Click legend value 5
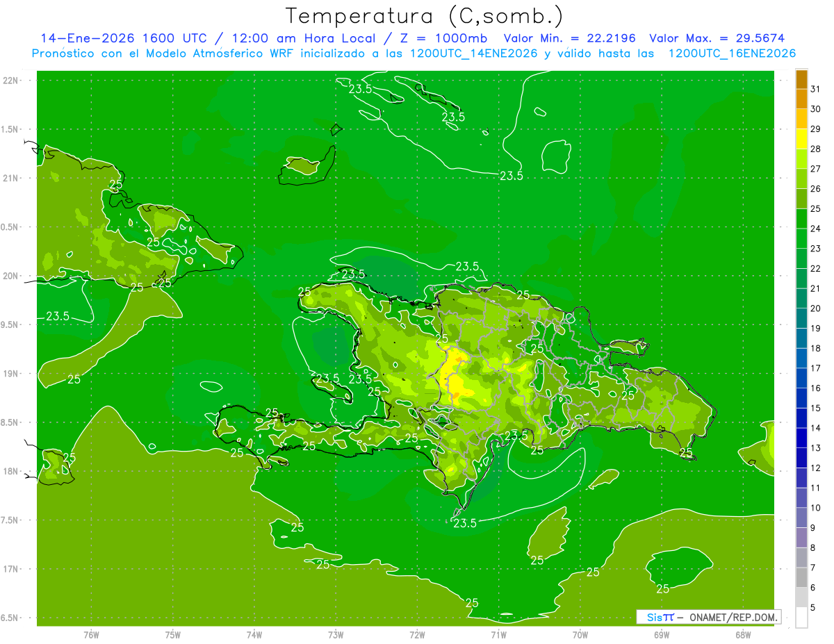The image size is (834, 644). (813, 608)
